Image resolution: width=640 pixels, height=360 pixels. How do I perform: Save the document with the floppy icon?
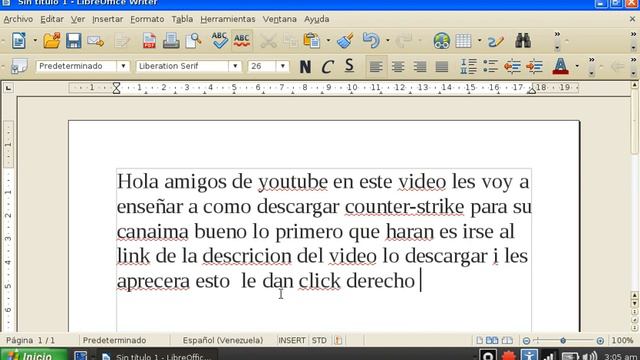pyautogui.click(x=73, y=41)
